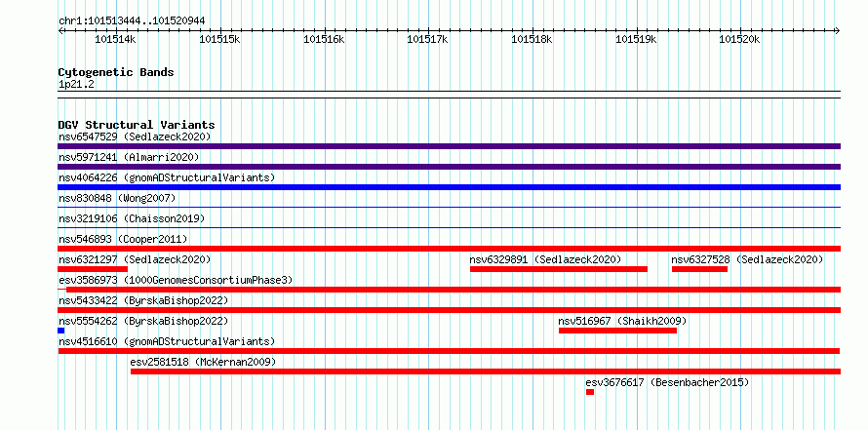The image size is (868, 430).
Task: Select the nsv6329891 red variant bar
Action: (x=559, y=269)
